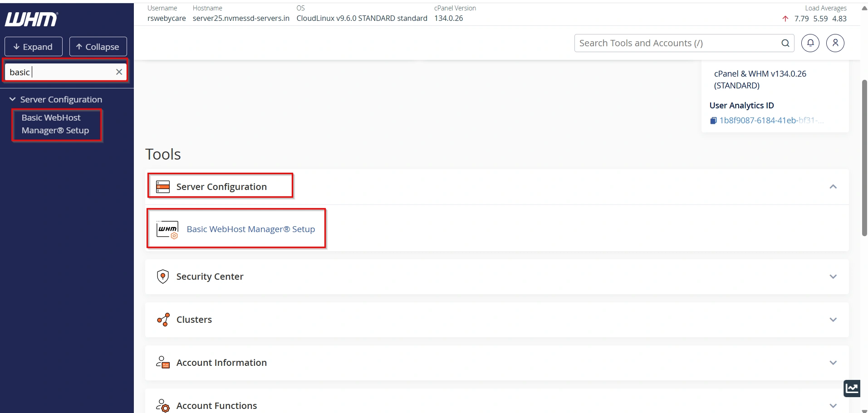Click Security Center shield icon
The height and width of the screenshot is (413, 868).
click(x=163, y=277)
